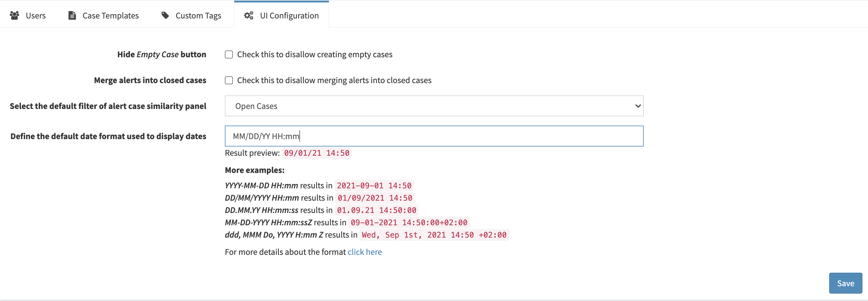
Task: Click the 'Merge alerts into closed cases' label
Action: point(150,80)
